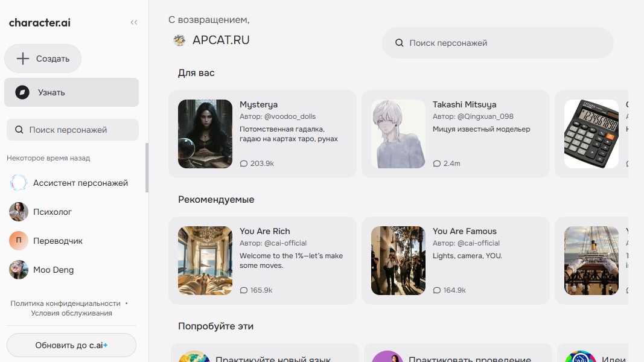Select the Создать menu entry

pos(43,58)
